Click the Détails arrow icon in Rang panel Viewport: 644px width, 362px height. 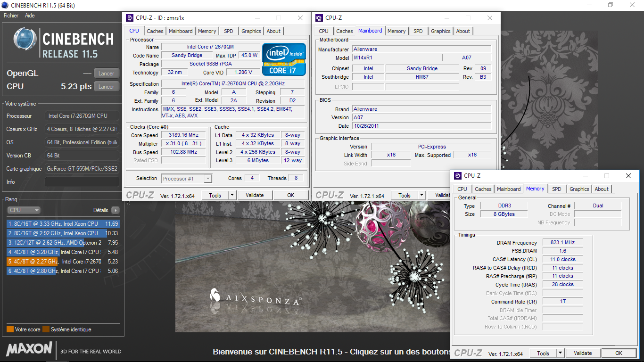(x=115, y=210)
